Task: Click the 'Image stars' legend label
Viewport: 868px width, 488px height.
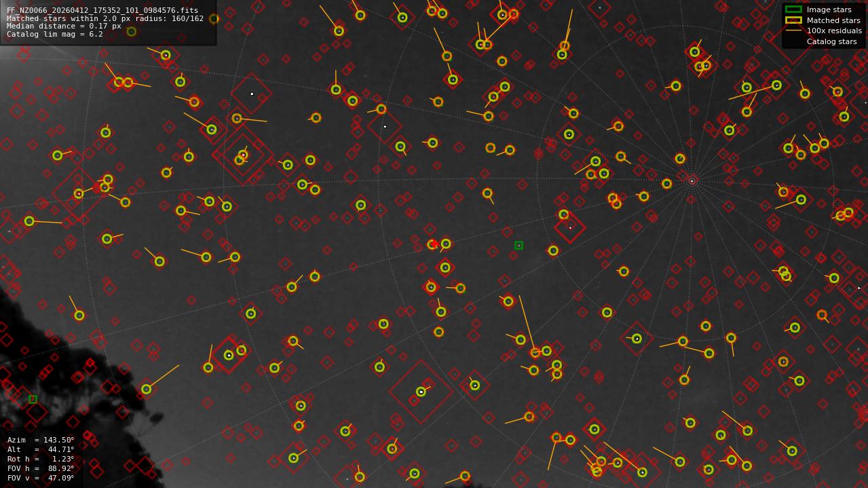Action: [829, 10]
